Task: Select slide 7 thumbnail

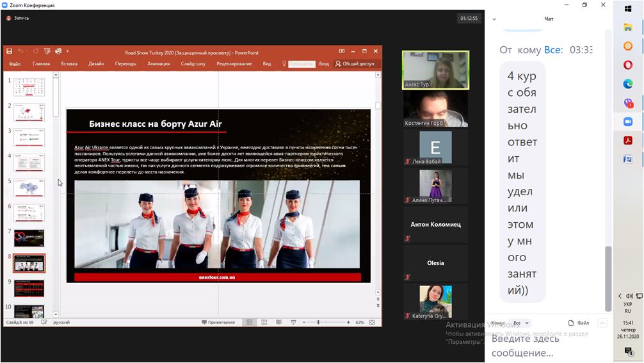Action: 29,238
